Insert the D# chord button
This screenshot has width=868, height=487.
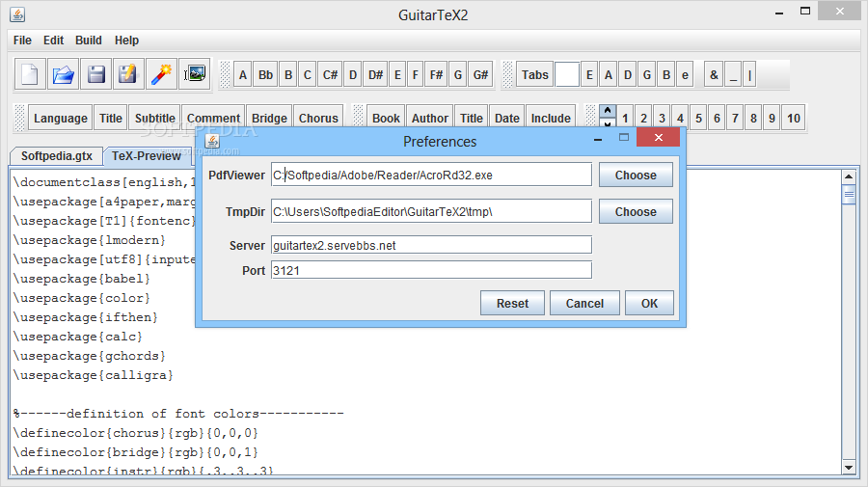point(375,74)
